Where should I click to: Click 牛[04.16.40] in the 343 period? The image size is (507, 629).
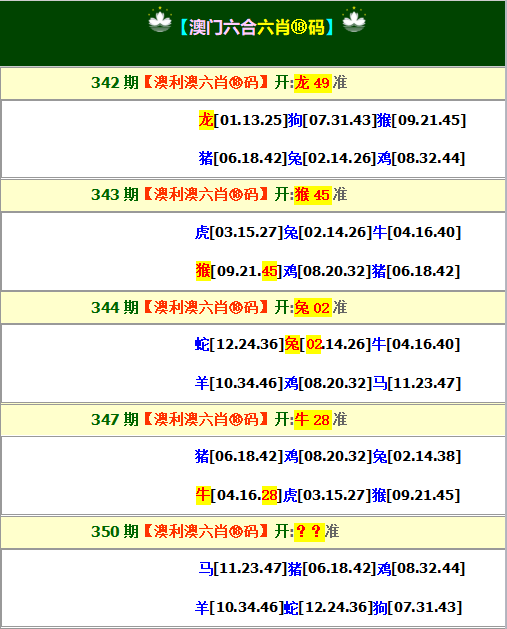[417, 232]
